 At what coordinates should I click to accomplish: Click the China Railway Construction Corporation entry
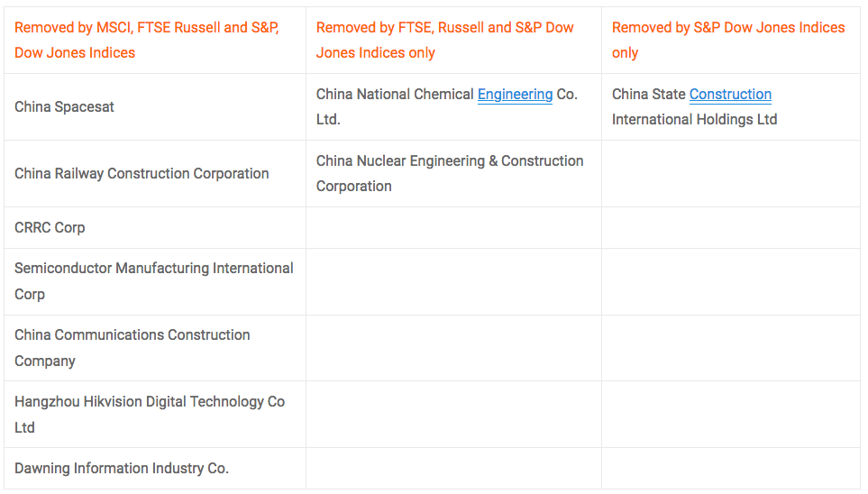click(x=142, y=174)
